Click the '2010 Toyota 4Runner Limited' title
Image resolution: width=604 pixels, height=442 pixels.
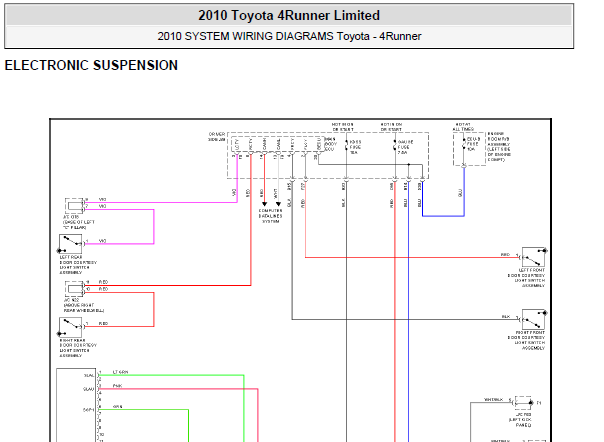point(289,16)
